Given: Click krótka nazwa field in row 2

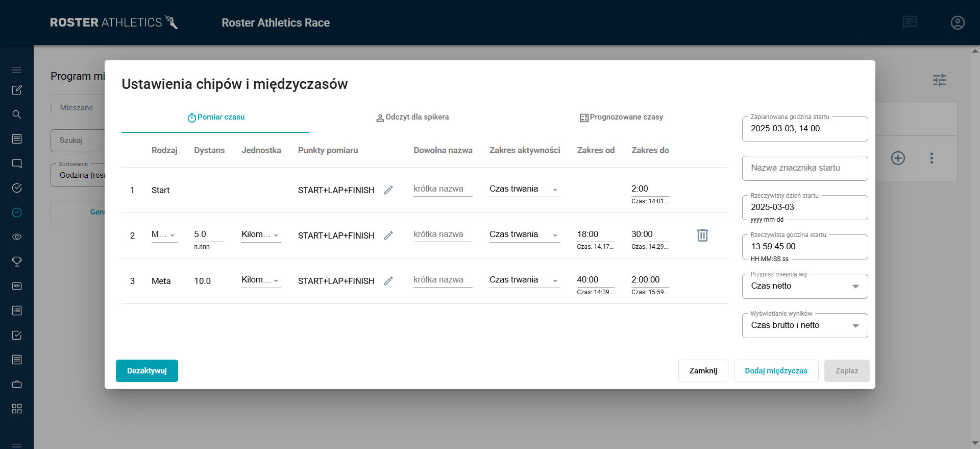Looking at the screenshot, I should (x=443, y=234).
